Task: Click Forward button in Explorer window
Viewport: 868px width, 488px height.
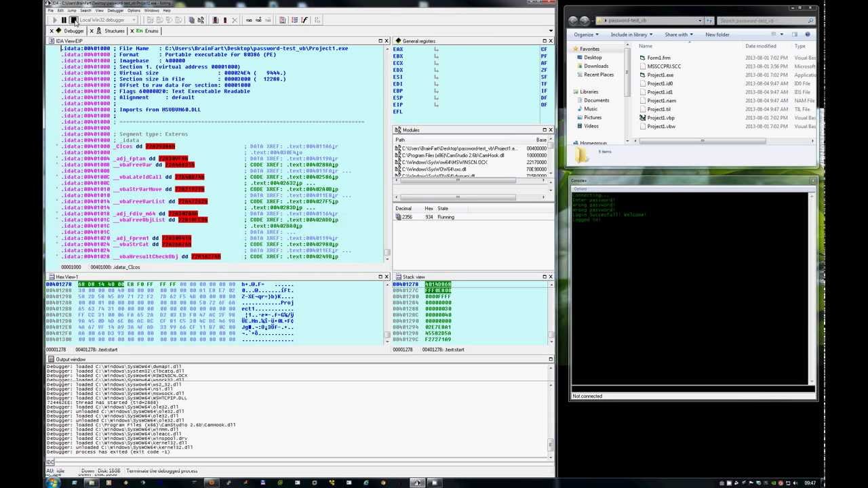Action: (585, 20)
